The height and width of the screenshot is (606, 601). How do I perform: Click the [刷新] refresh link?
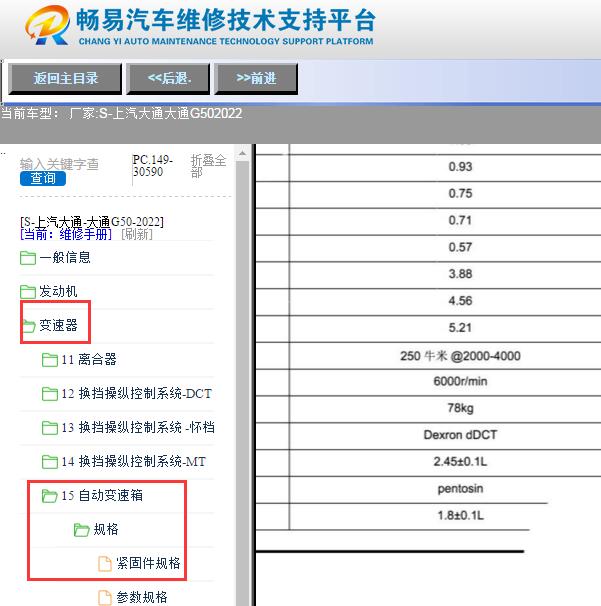[137, 234]
